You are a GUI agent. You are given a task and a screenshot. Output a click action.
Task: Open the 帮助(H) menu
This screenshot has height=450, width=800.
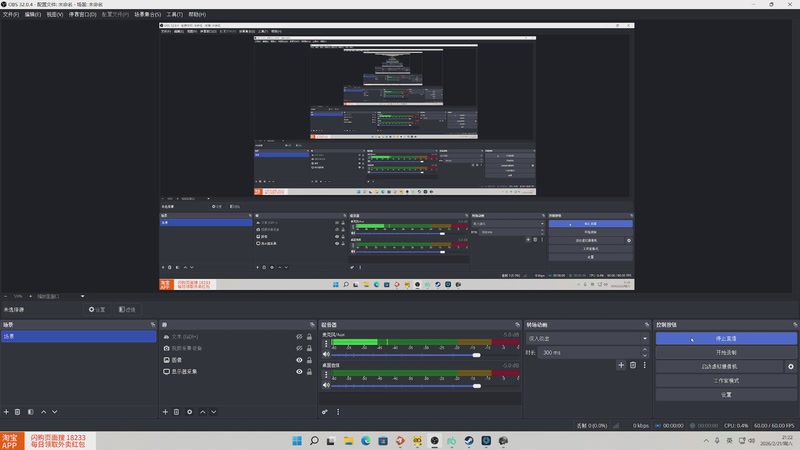point(197,14)
